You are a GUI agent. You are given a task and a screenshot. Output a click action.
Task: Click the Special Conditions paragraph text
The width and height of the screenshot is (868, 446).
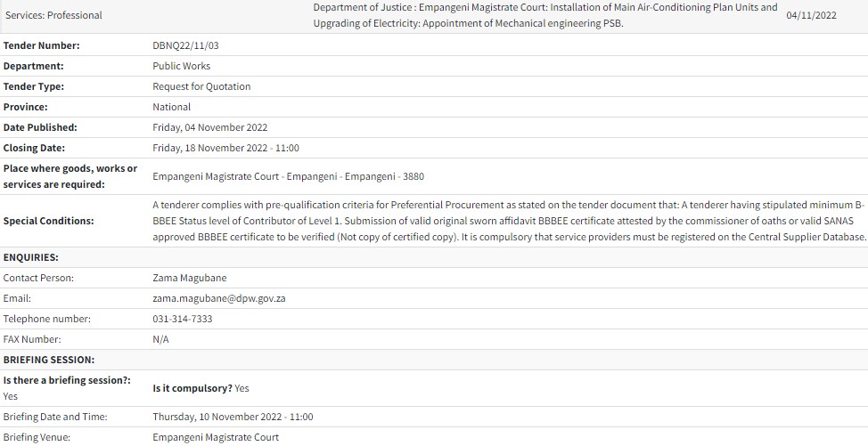coord(509,221)
